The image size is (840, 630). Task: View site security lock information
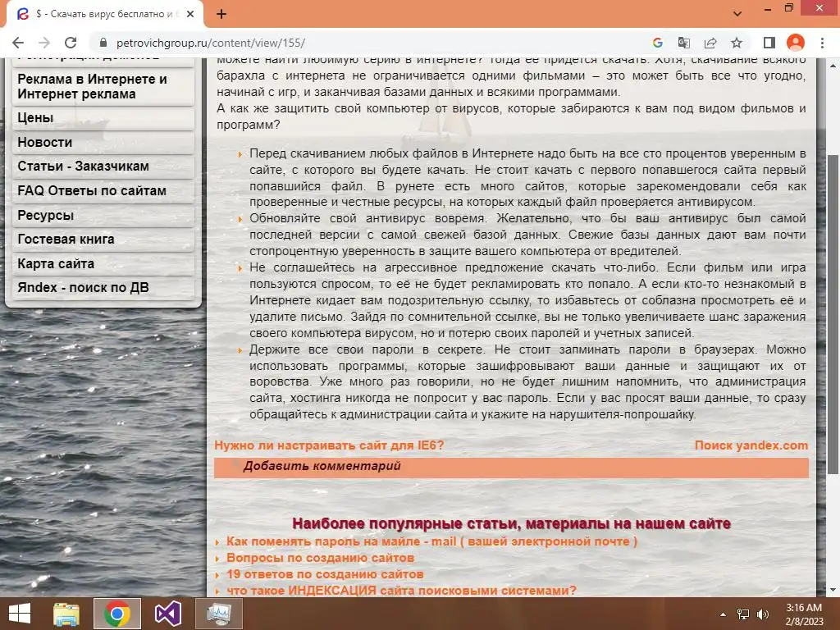coord(103,43)
